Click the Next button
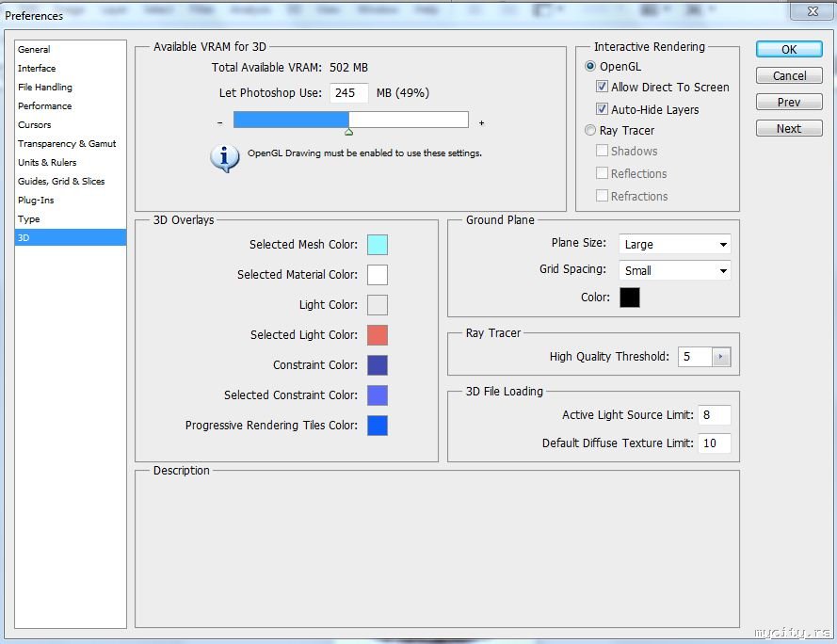The height and width of the screenshot is (644, 837). [789, 128]
